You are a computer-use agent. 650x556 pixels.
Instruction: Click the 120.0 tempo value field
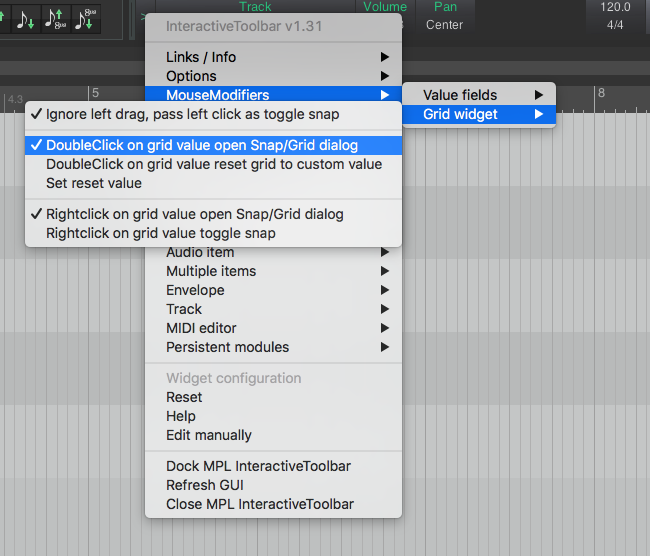pos(615,7)
